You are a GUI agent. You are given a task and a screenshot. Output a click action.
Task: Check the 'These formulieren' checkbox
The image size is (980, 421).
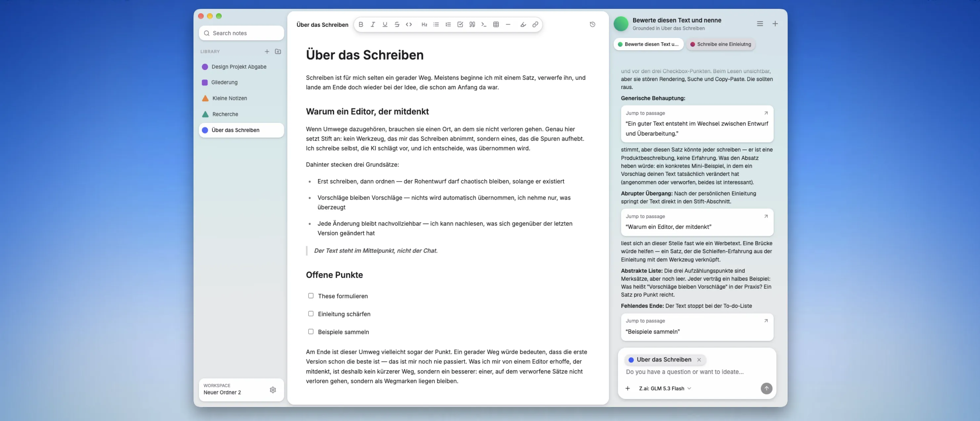[x=311, y=296]
